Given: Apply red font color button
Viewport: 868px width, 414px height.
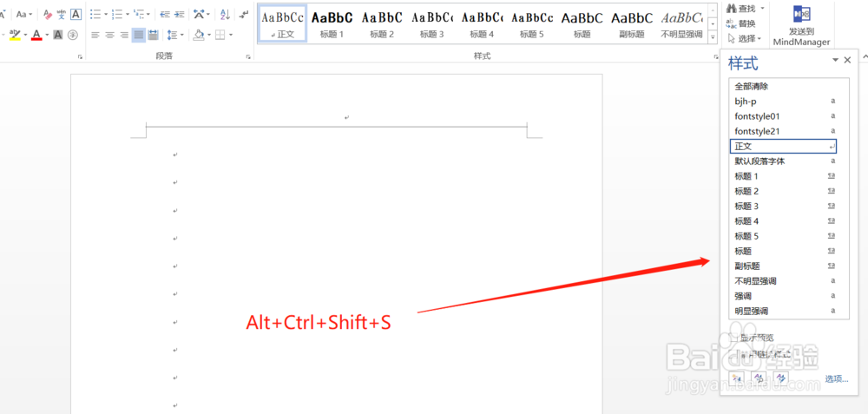Looking at the screenshot, I should point(36,35).
